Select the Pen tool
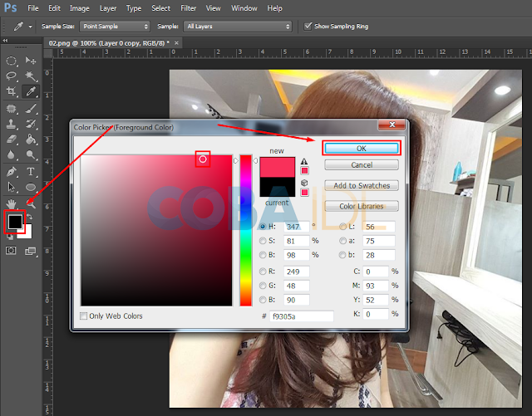532x416 pixels. click(x=11, y=172)
